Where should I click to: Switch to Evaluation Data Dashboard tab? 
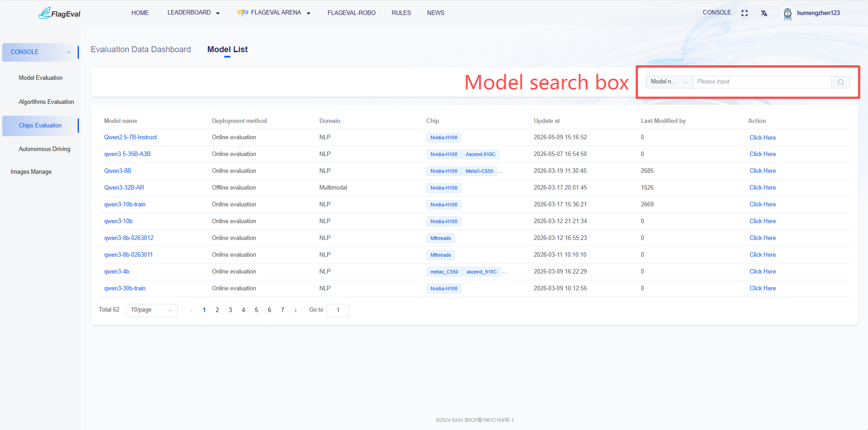coord(141,49)
